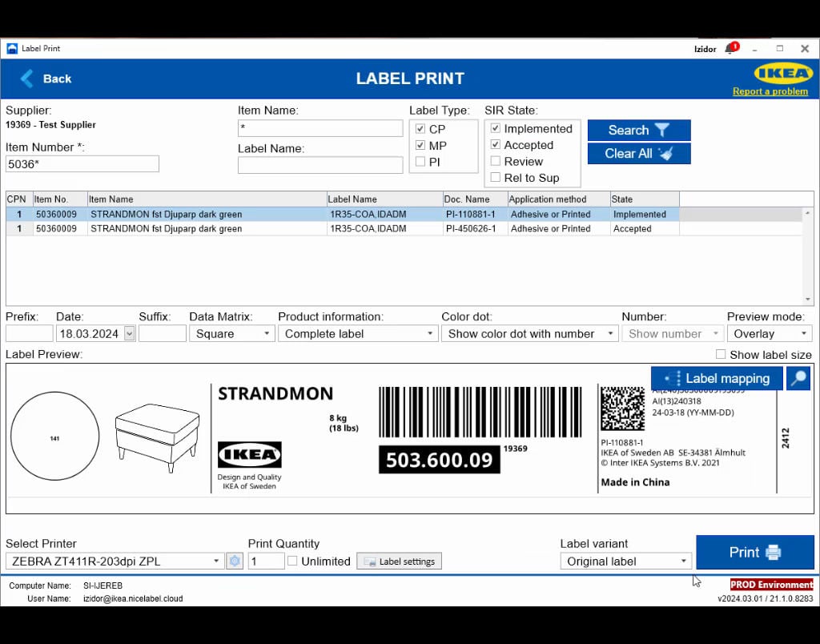Sort by State column header

(645, 199)
